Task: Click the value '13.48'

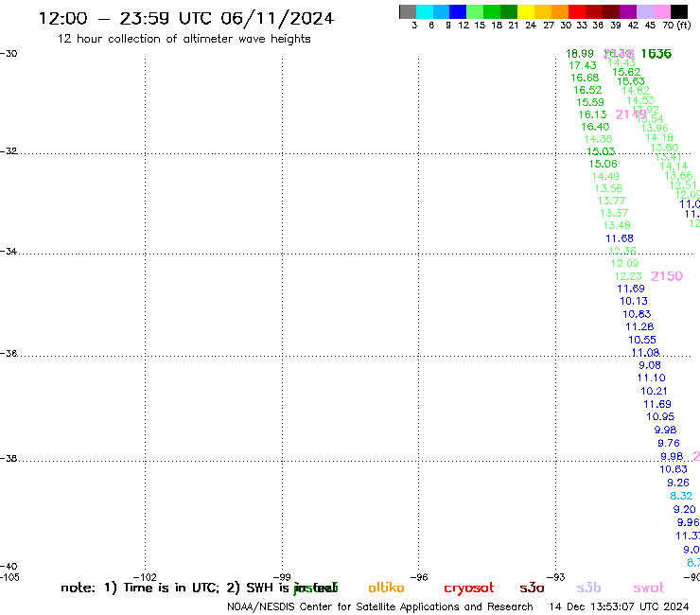Action: [x=617, y=225]
